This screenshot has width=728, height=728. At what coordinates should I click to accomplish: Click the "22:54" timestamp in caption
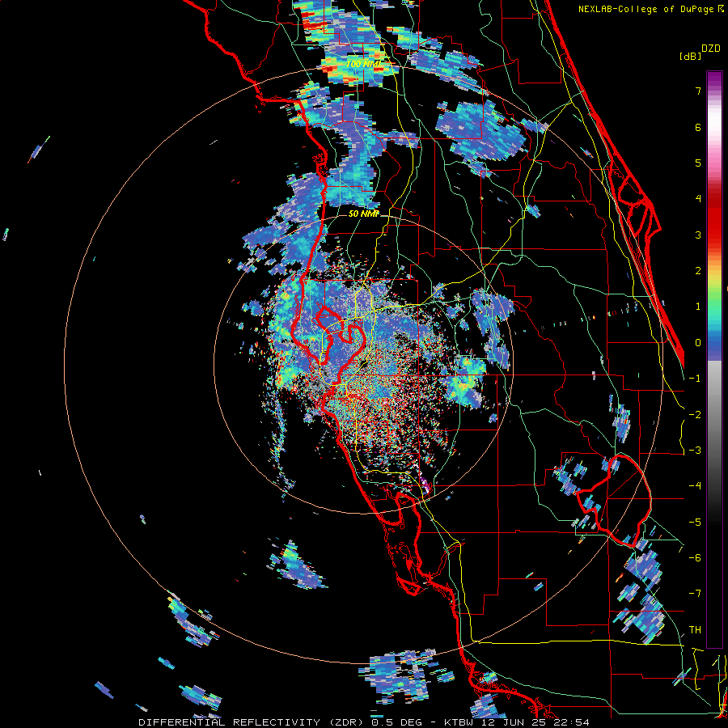tap(572, 722)
